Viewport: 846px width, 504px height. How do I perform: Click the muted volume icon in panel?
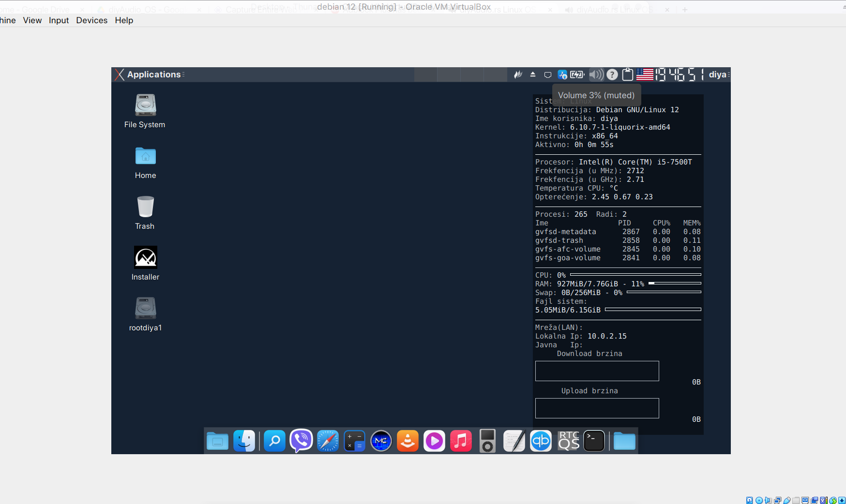[x=596, y=74]
